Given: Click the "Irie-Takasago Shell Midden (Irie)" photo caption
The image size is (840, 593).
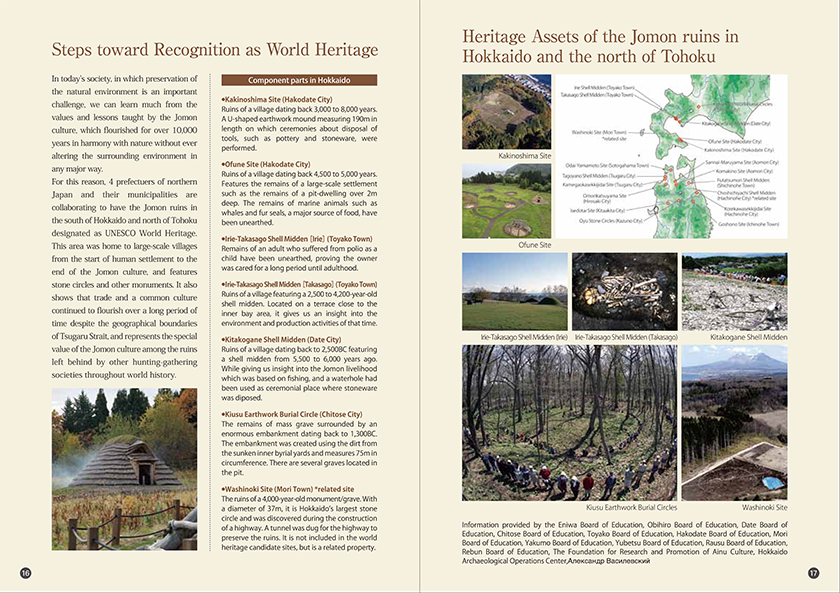Looking at the screenshot, I should 524,337.
